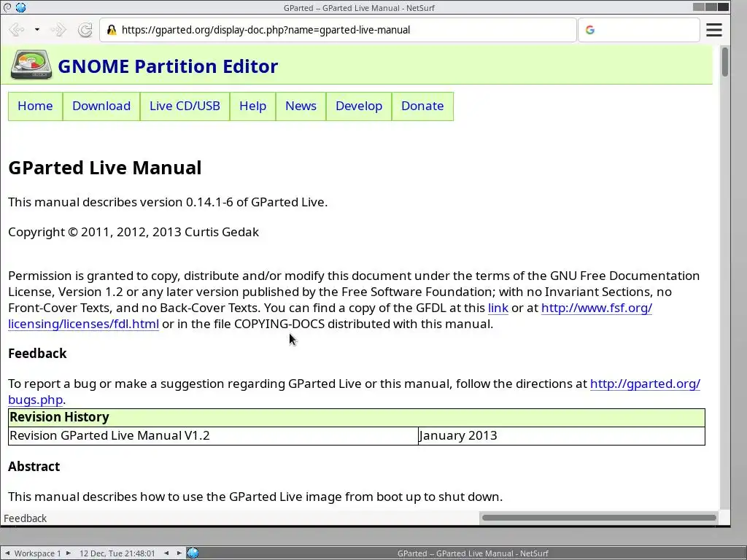The height and width of the screenshot is (560, 747).
Task: Click the 'Revision History' table header
Action: (x=356, y=417)
